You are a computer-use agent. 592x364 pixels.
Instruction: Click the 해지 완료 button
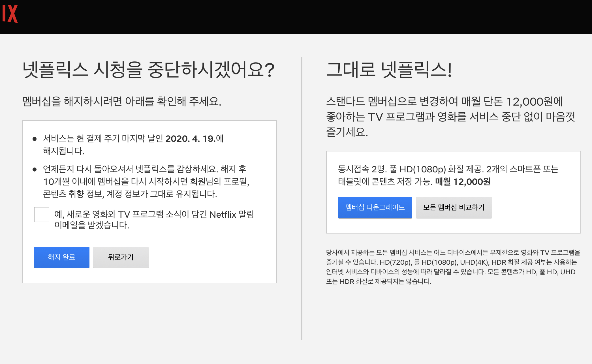click(x=62, y=257)
